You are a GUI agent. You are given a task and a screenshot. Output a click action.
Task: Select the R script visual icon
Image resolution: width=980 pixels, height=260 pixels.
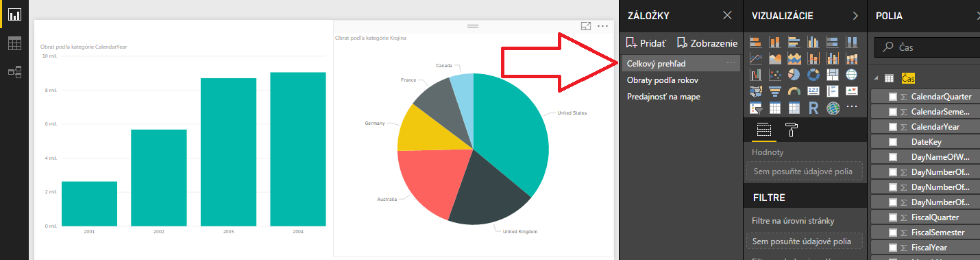813,108
